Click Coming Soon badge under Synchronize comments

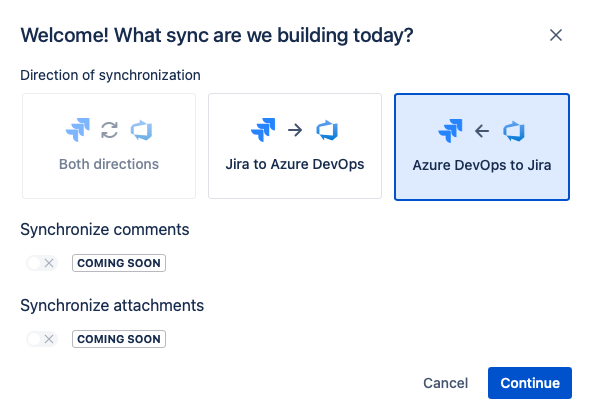[x=119, y=263]
